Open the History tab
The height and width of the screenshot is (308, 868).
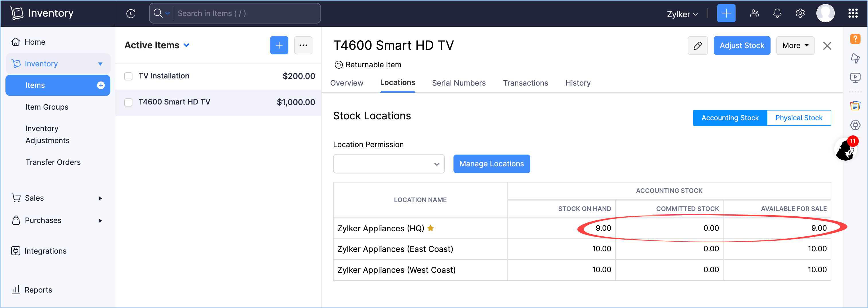point(578,83)
